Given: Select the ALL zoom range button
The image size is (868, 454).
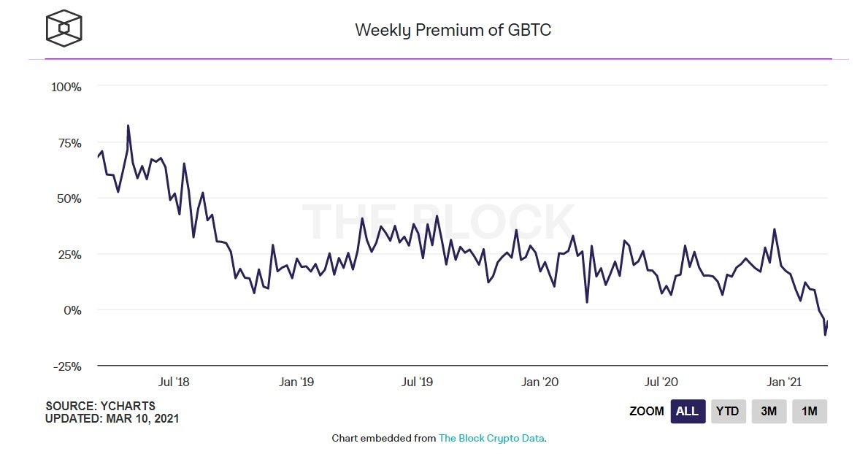Looking at the screenshot, I should [x=688, y=412].
